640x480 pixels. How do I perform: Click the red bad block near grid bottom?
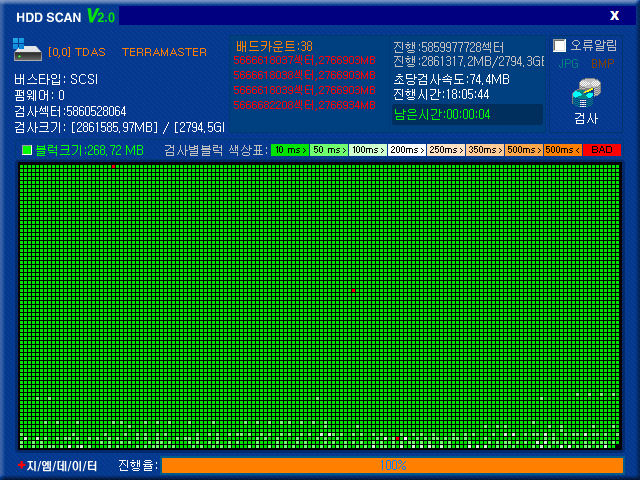click(398, 438)
